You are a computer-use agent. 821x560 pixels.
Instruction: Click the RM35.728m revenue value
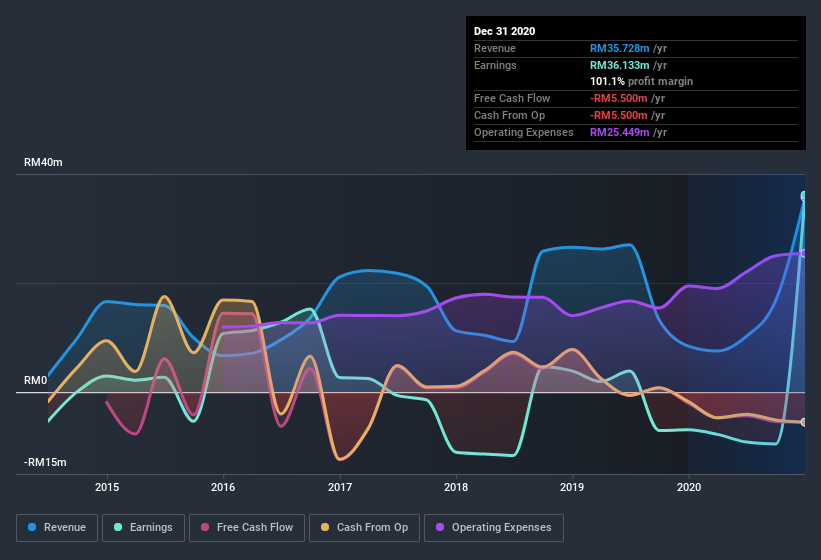[x=619, y=48]
